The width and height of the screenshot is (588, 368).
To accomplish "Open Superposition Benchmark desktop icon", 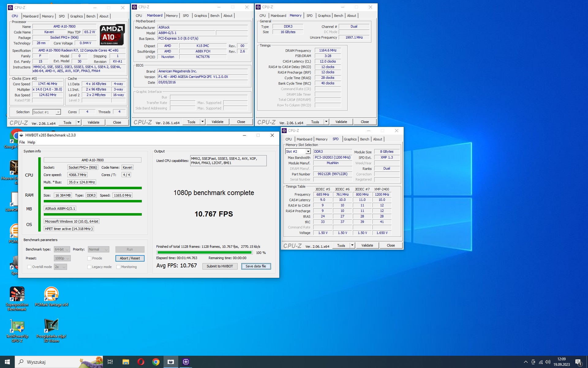I will point(17,299).
